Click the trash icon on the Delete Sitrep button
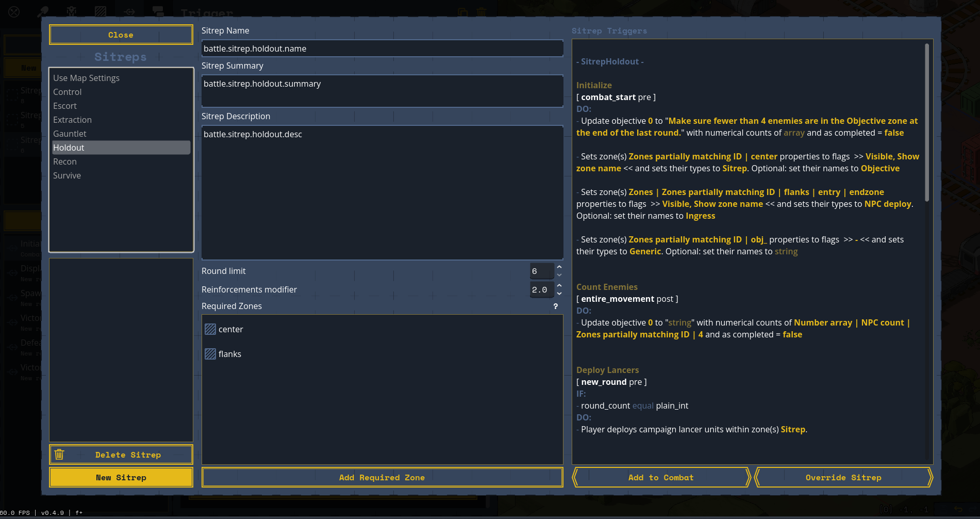 click(59, 455)
